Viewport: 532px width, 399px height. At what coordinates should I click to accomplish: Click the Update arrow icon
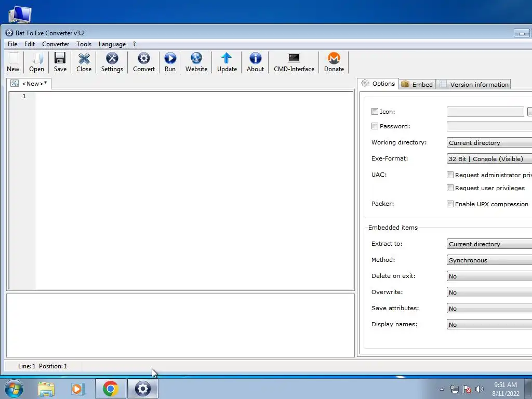(x=227, y=62)
